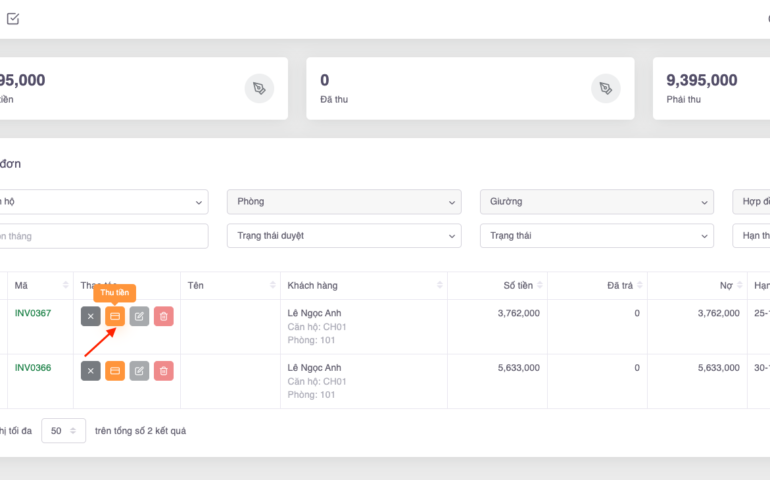Expand the Giường dropdown filter

(597, 201)
